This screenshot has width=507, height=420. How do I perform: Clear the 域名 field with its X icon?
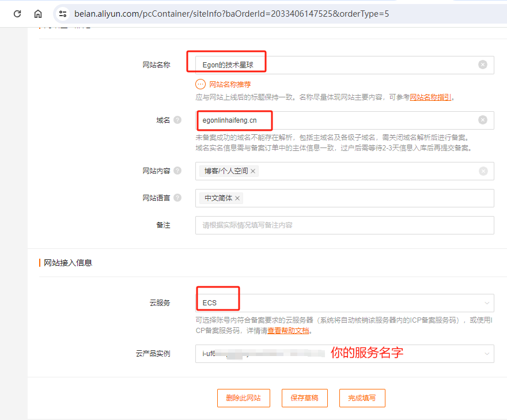click(x=483, y=120)
